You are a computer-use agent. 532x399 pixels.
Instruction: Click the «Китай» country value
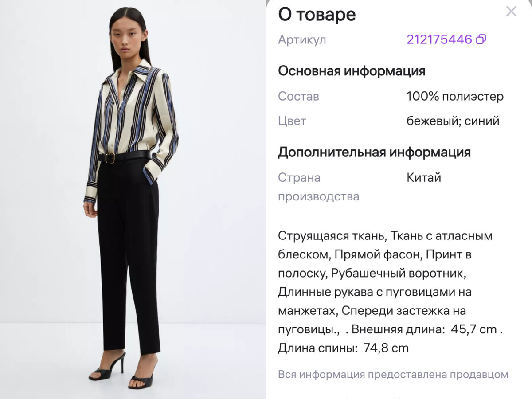(424, 178)
